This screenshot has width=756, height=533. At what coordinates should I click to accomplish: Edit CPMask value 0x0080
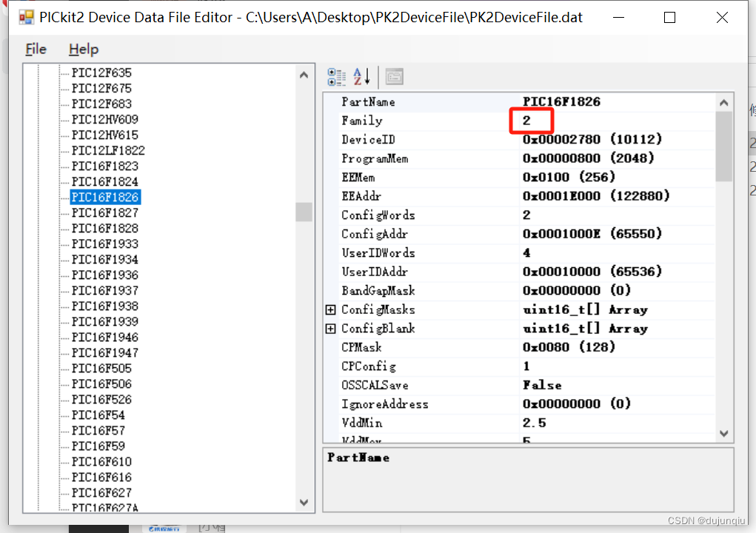tap(617, 347)
